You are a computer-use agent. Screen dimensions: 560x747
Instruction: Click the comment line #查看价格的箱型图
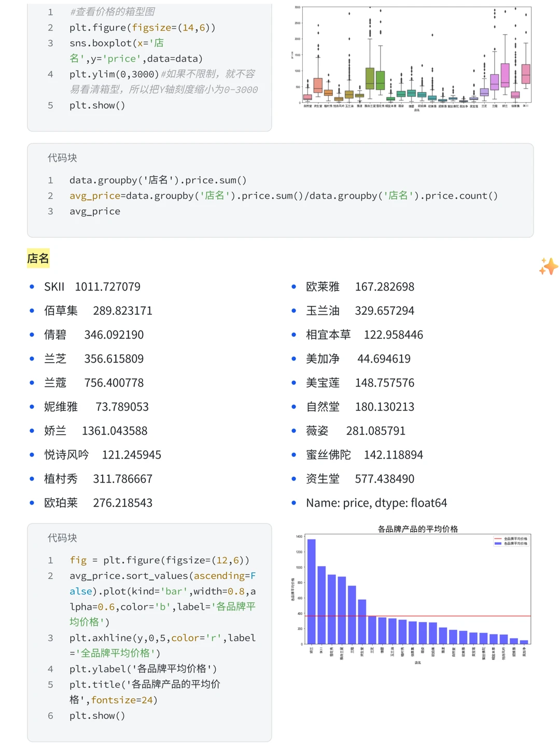pyautogui.click(x=113, y=12)
